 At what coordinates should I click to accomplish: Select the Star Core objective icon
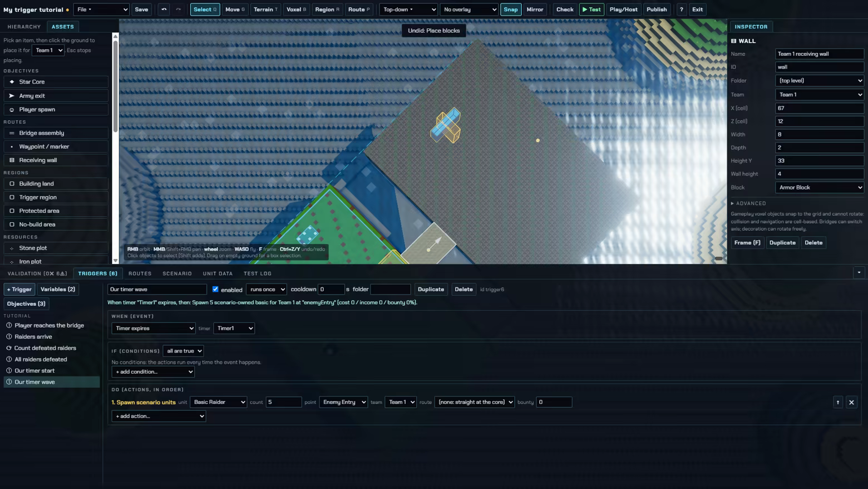[12, 82]
